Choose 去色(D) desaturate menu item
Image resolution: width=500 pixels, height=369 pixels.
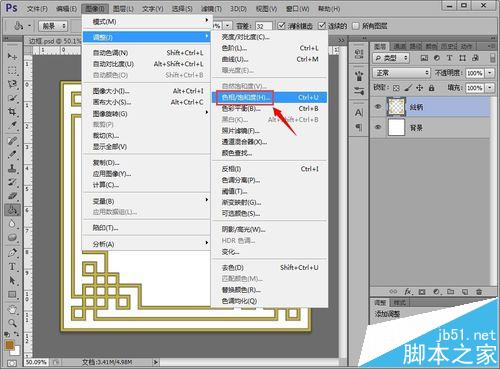coord(269,267)
